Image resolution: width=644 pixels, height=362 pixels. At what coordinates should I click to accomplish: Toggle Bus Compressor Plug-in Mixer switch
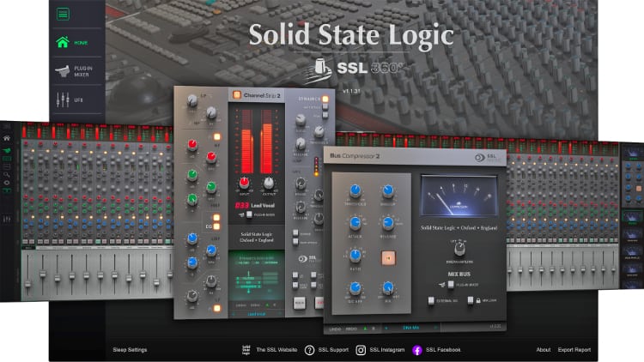click(x=451, y=285)
